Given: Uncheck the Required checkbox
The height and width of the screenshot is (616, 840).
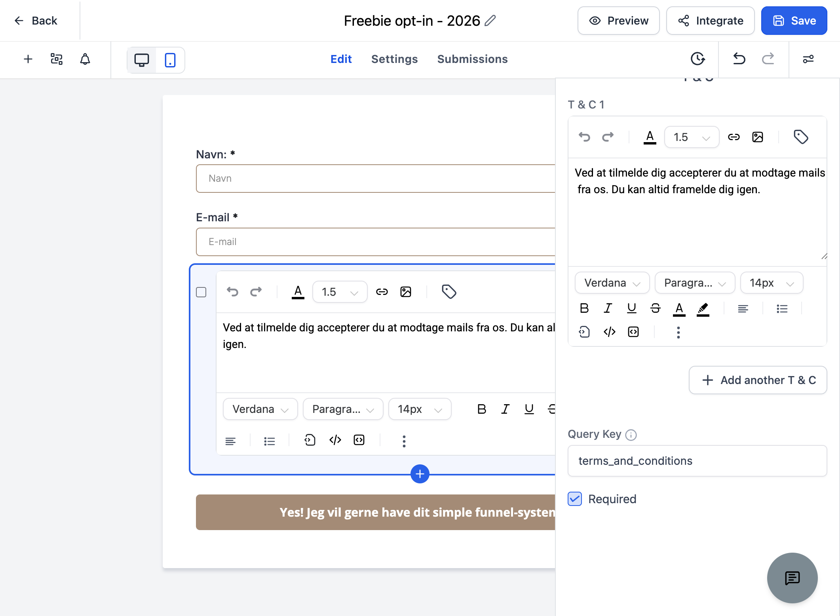Looking at the screenshot, I should click(x=575, y=499).
